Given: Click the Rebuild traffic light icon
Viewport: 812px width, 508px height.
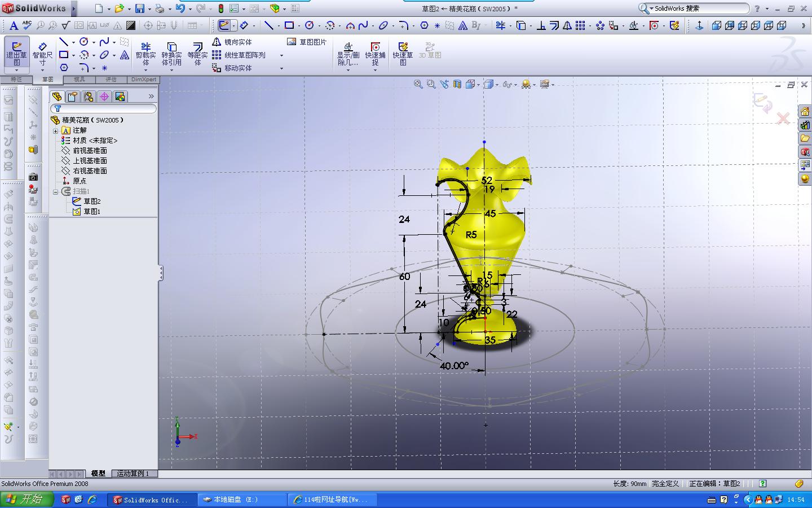Looking at the screenshot, I should point(220,8).
